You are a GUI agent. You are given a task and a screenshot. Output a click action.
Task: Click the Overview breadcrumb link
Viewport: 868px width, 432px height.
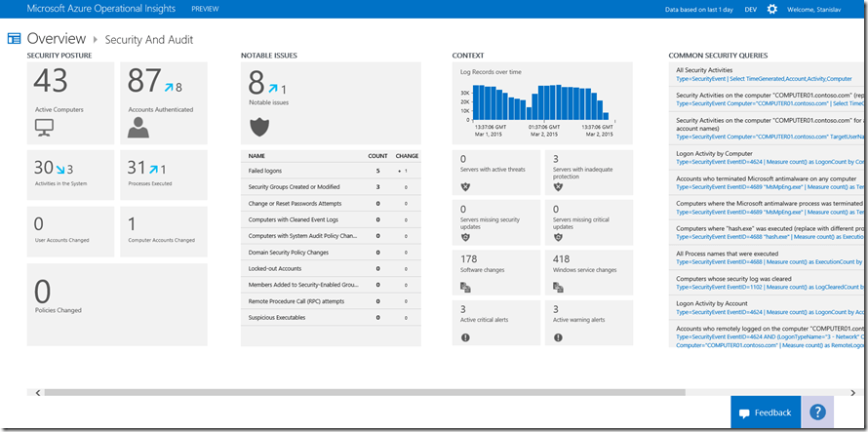click(x=57, y=39)
